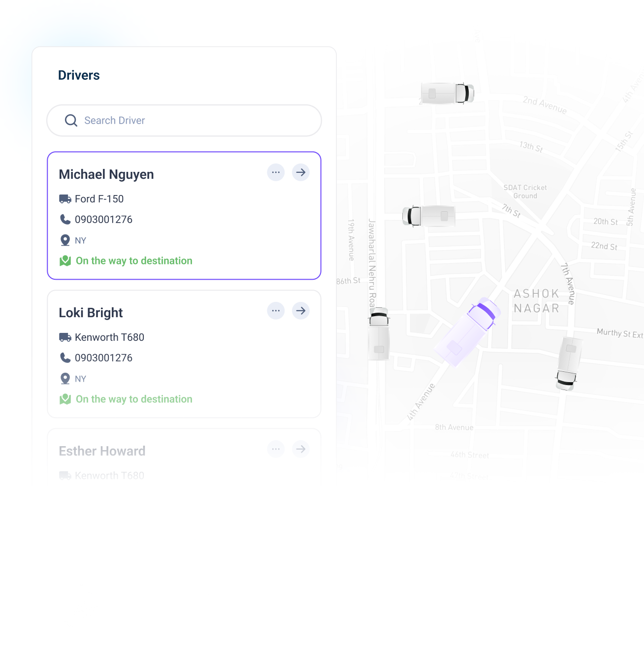Select the truck below 7th Avenue
Image resolution: width=644 pixels, height=651 pixels.
point(569,364)
